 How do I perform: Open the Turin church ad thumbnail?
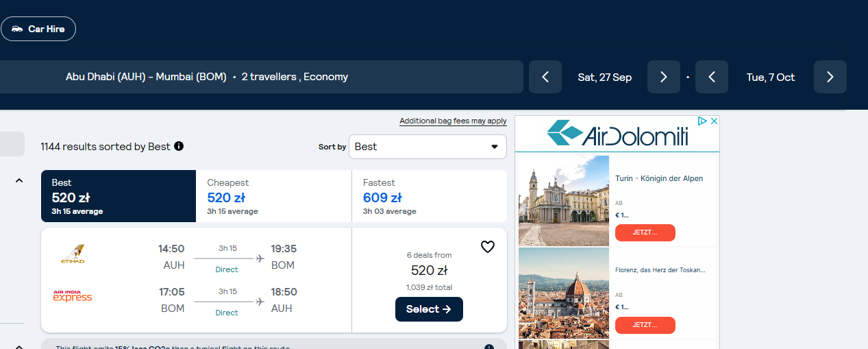click(x=564, y=201)
